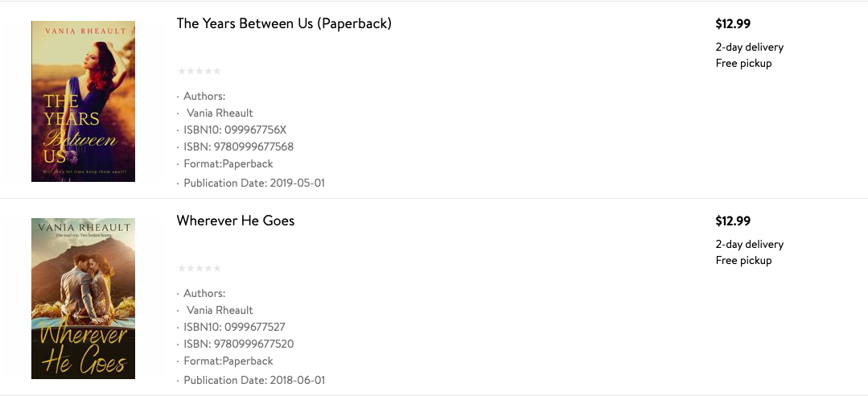Viewport: 868px width, 396px height.
Task: Click Publication Date: 2018-06-01
Action: coord(254,380)
